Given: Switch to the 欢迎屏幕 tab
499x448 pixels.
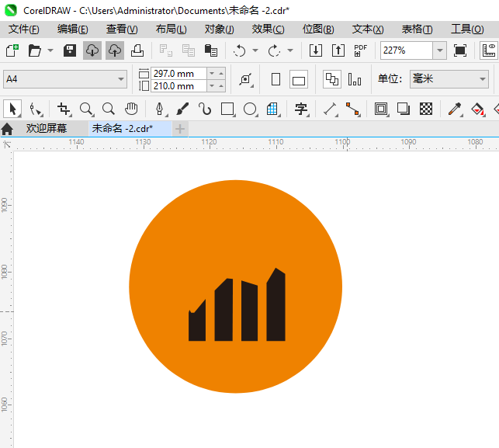Looking at the screenshot, I should (47, 129).
